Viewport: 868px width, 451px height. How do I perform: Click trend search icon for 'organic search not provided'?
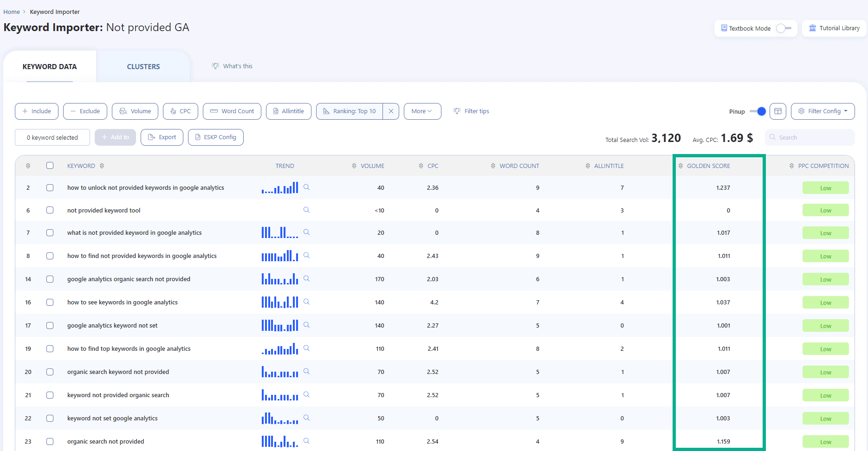pyautogui.click(x=306, y=441)
